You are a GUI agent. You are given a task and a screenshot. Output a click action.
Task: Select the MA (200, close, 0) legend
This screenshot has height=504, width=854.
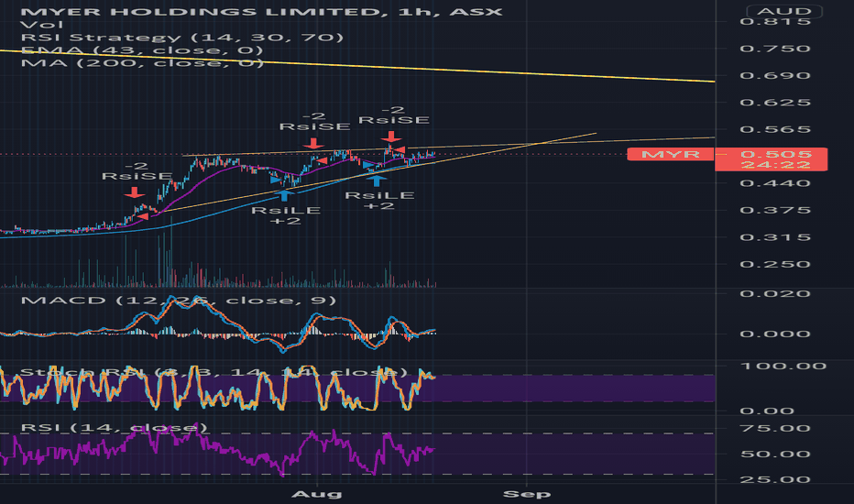pyautogui.click(x=142, y=62)
